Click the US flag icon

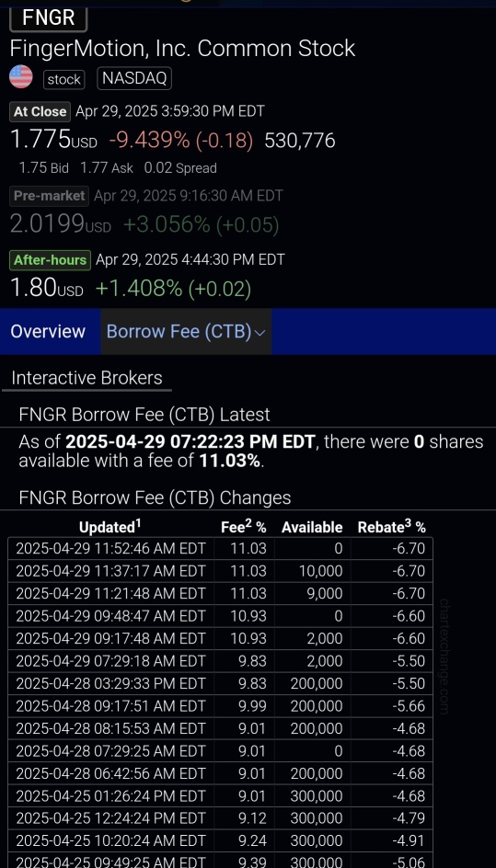(x=21, y=77)
